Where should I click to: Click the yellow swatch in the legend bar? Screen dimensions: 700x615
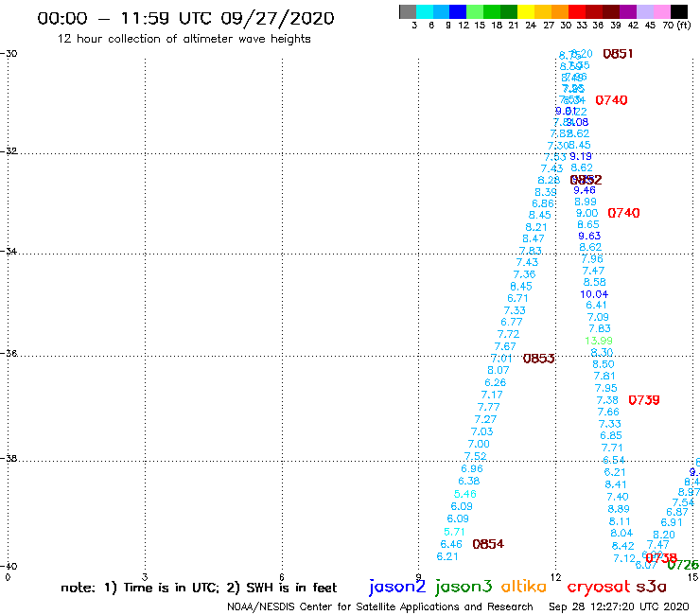526,11
